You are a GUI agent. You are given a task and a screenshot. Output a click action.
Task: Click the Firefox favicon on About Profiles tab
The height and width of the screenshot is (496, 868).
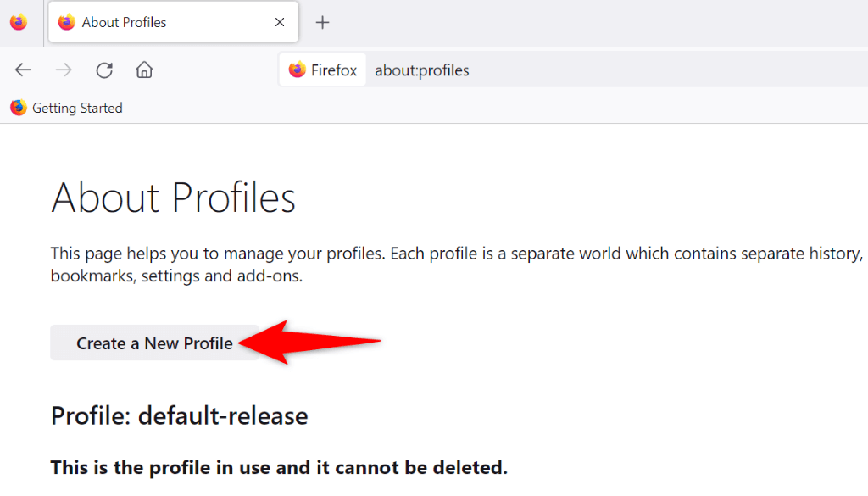coord(67,23)
